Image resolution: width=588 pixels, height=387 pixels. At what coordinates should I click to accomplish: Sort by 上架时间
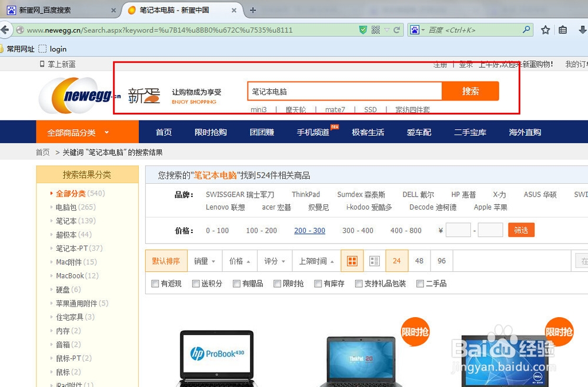point(316,261)
